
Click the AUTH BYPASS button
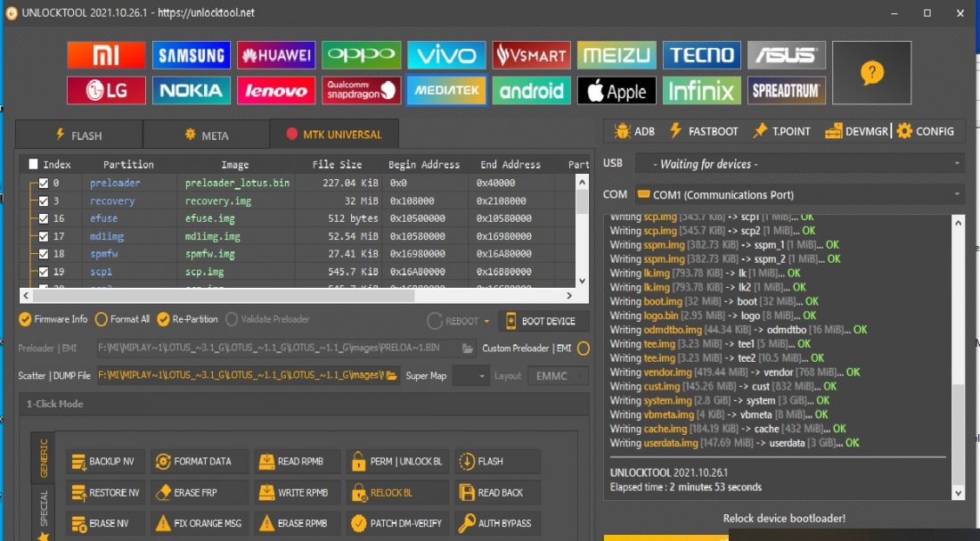(497, 523)
